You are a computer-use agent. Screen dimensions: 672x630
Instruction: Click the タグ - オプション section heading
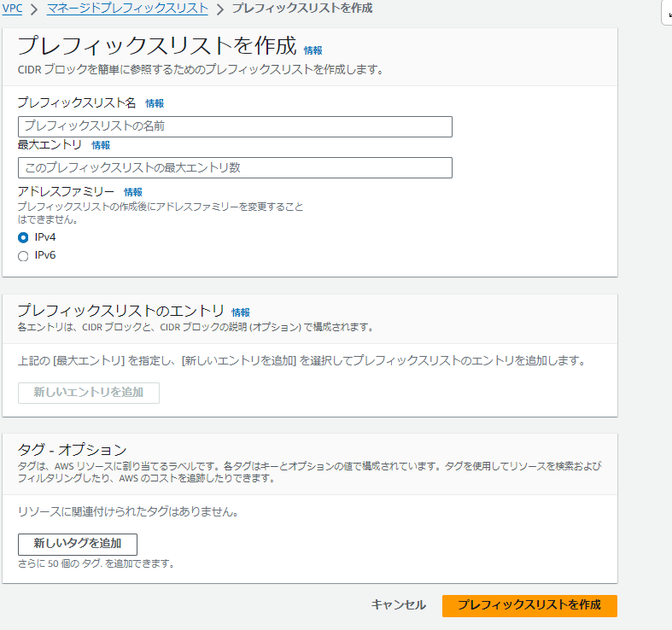click(72, 450)
